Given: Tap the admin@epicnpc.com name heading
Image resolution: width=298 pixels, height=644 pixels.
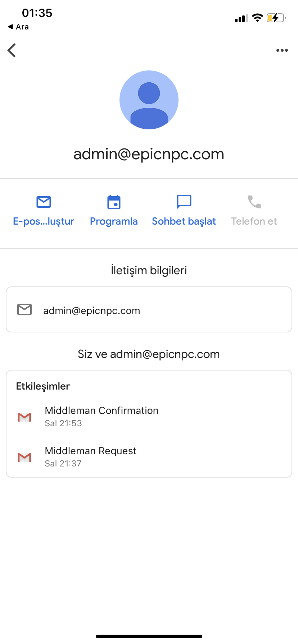Looking at the screenshot, I should [149, 155].
